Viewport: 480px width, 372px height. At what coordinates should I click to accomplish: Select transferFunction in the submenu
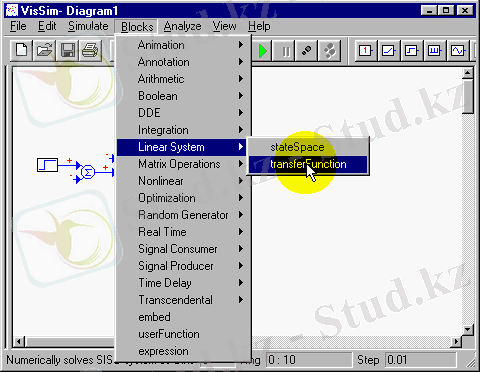tap(308, 164)
